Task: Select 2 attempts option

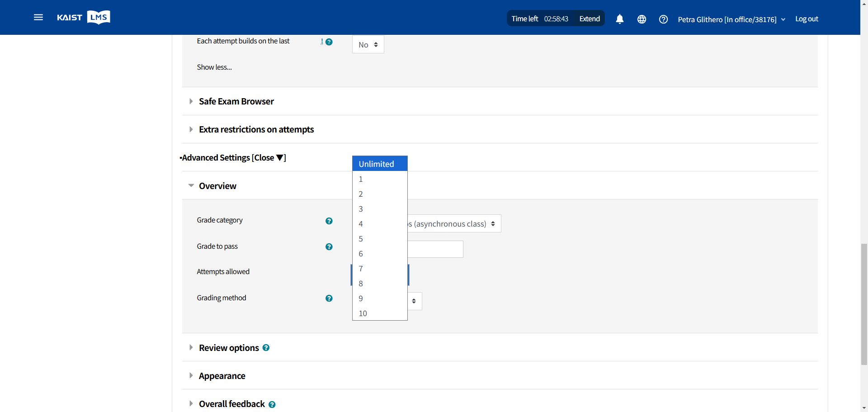Action: tap(380, 194)
